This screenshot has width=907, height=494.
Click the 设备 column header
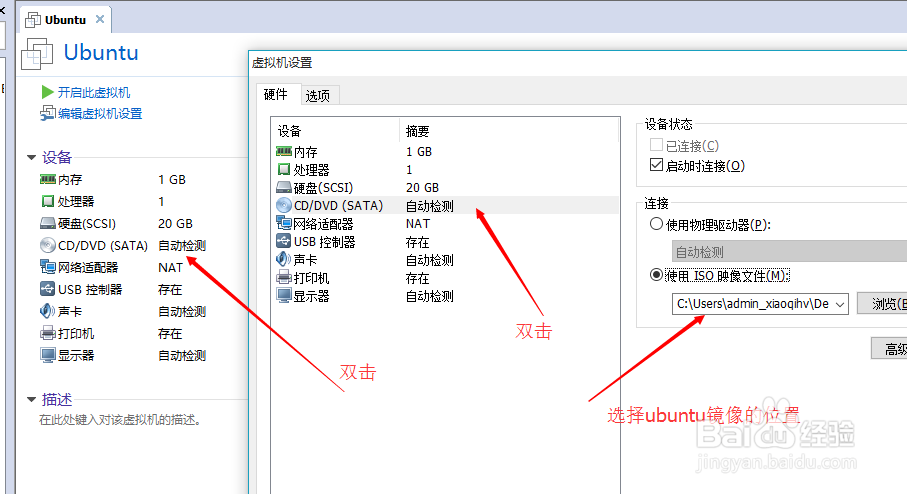(335, 131)
